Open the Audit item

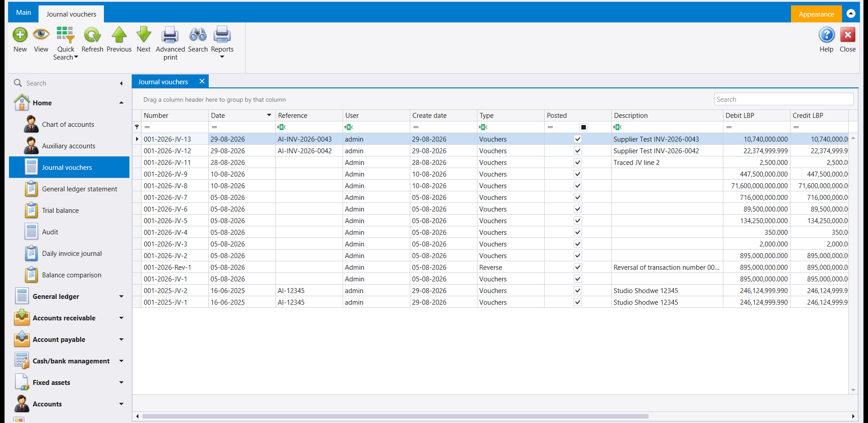pyautogui.click(x=50, y=232)
